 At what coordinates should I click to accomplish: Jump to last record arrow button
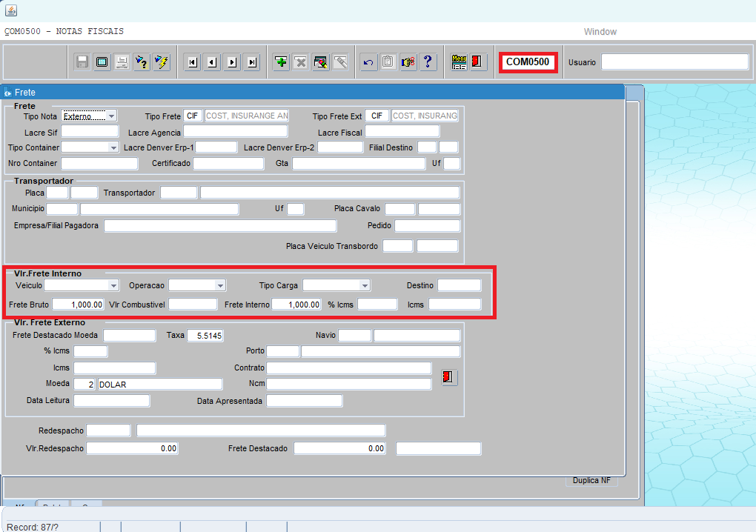point(252,62)
